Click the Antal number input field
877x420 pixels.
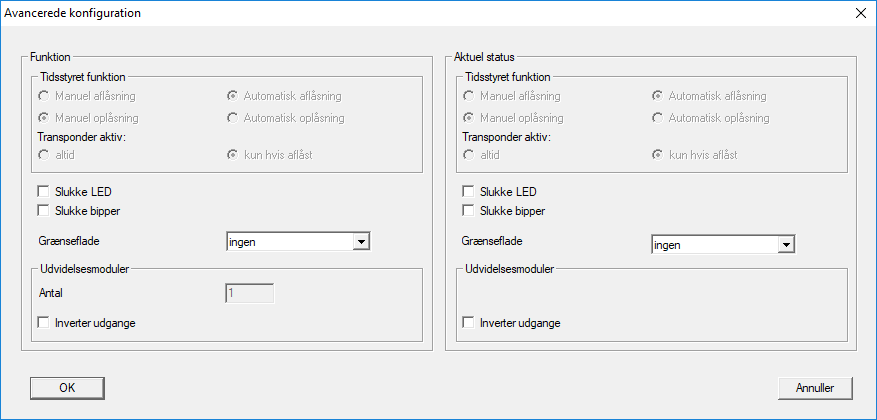click(250, 293)
